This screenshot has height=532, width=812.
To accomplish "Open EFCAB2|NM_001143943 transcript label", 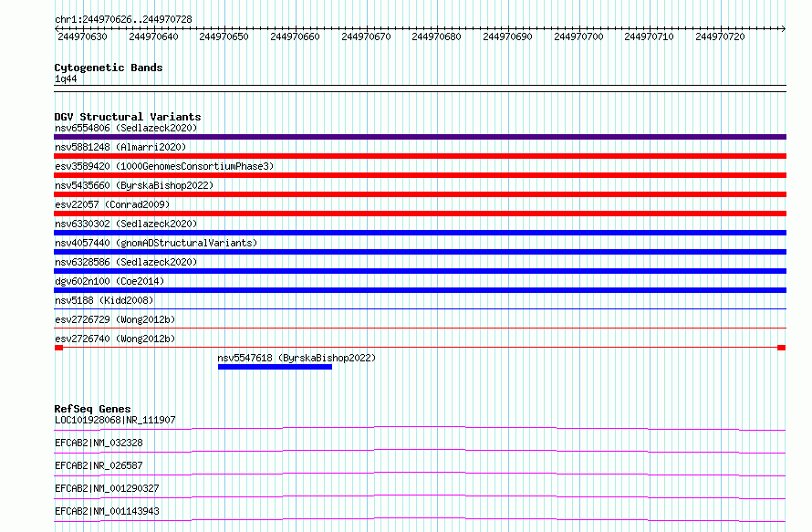I will pyautogui.click(x=107, y=511).
